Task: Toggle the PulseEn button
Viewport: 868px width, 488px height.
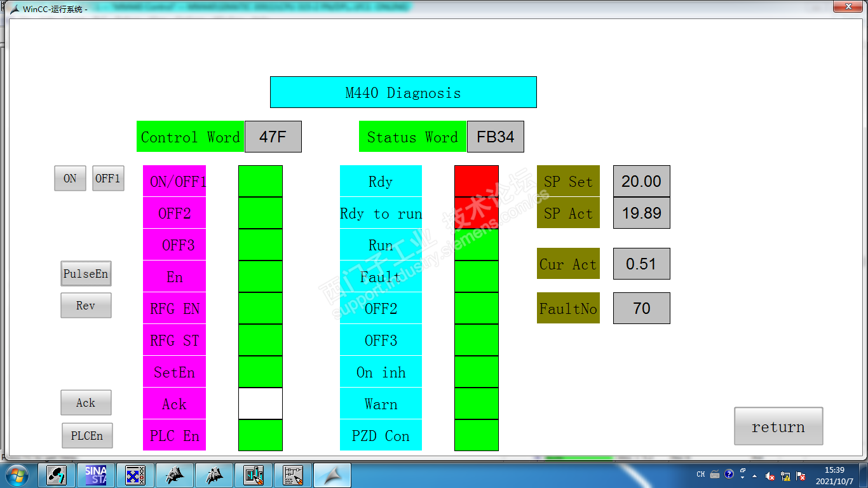Action: pyautogui.click(x=86, y=274)
